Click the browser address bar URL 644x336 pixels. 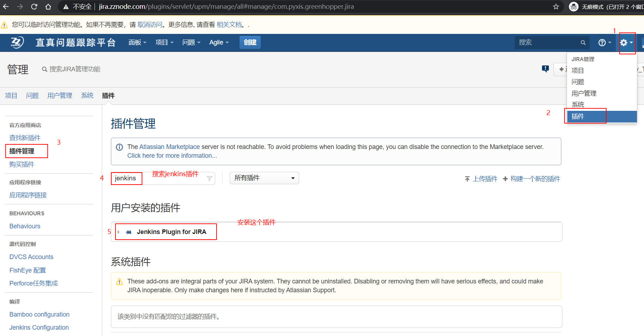[x=226, y=7]
